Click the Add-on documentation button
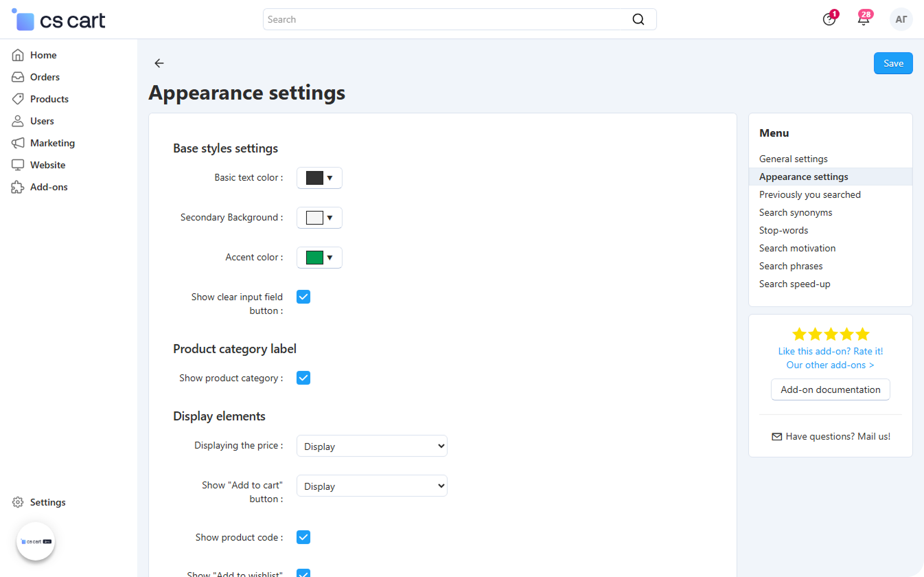The height and width of the screenshot is (577, 924). tap(830, 389)
